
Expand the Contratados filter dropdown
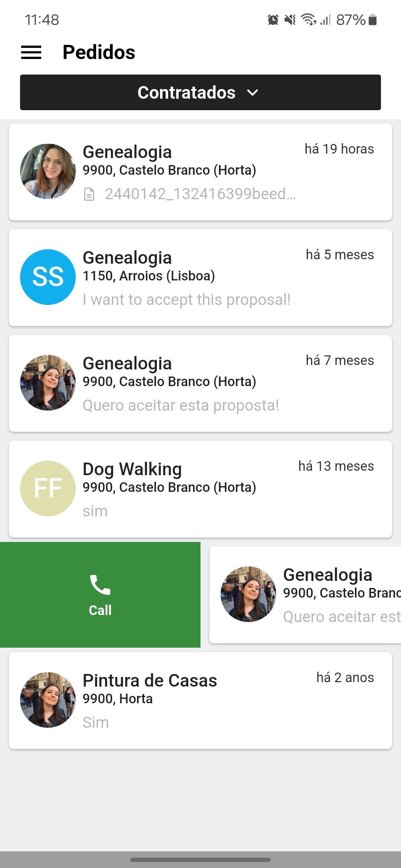click(x=200, y=92)
